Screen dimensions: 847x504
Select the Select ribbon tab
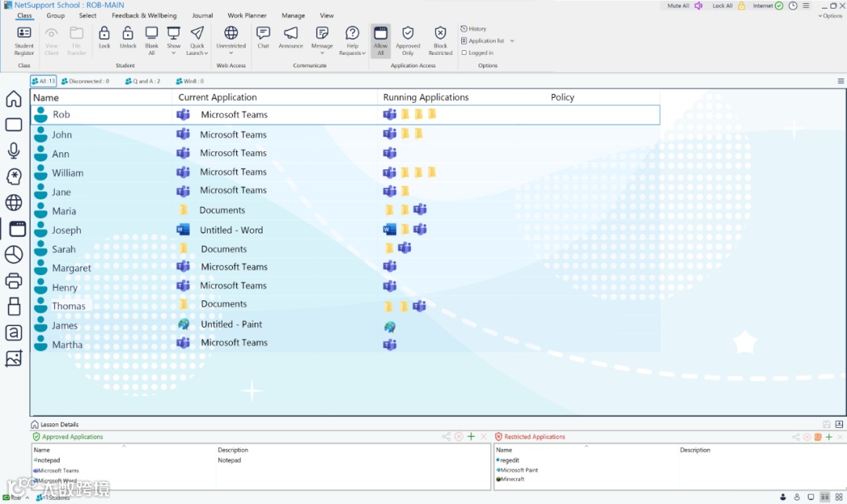point(88,16)
